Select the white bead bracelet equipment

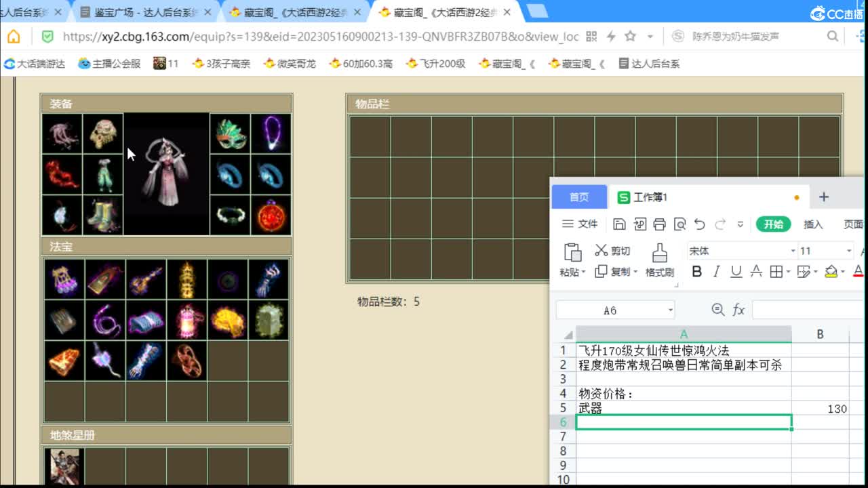pyautogui.click(x=231, y=216)
